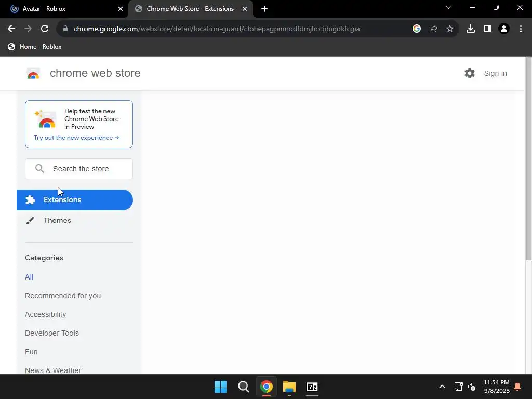532x399 pixels.
Task: Open web store settings gear
Action: pyautogui.click(x=470, y=73)
